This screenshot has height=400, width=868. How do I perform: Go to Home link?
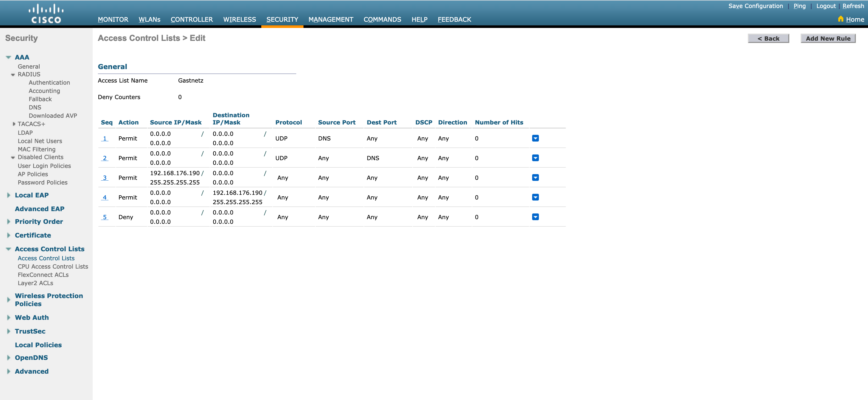(x=855, y=19)
